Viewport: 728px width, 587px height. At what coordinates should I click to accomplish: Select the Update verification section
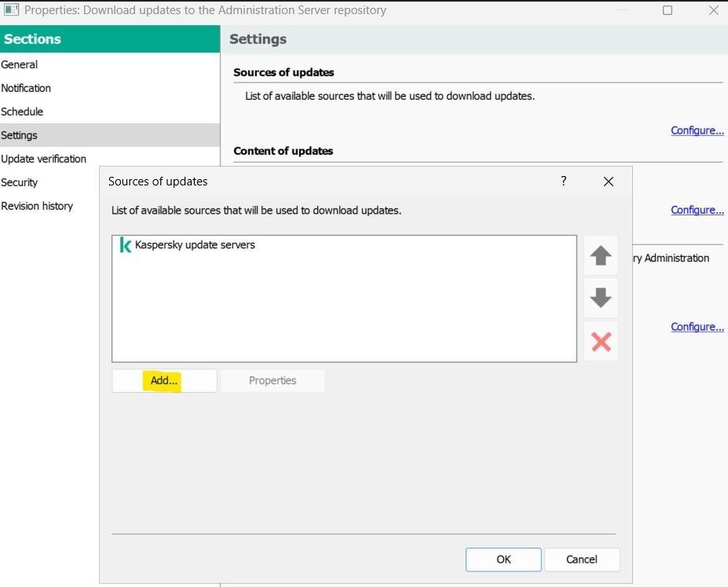click(43, 159)
